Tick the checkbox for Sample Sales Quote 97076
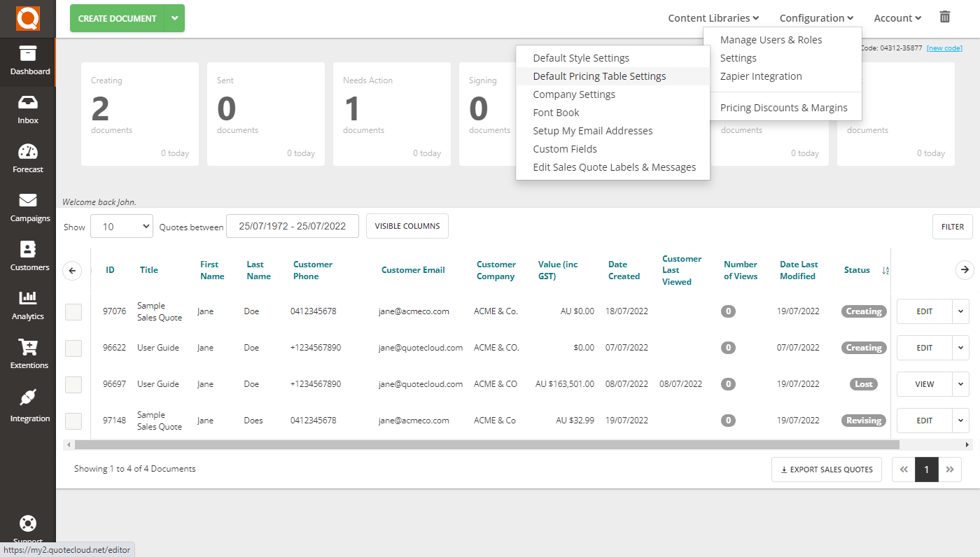Image resolution: width=980 pixels, height=557 pixels. coord(73,311)
